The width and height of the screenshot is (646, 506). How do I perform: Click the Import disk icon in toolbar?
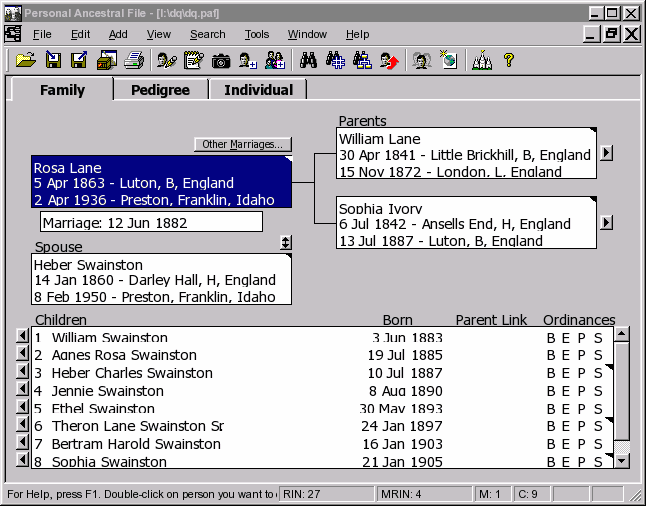[53, 61]
